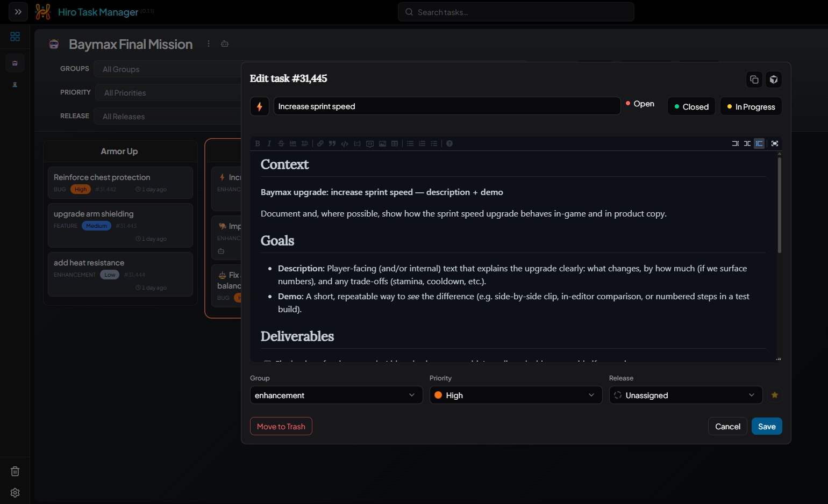Toggle bold formatting in the description editor
This screenshot has width=828, height=504.
coord(258,143)
